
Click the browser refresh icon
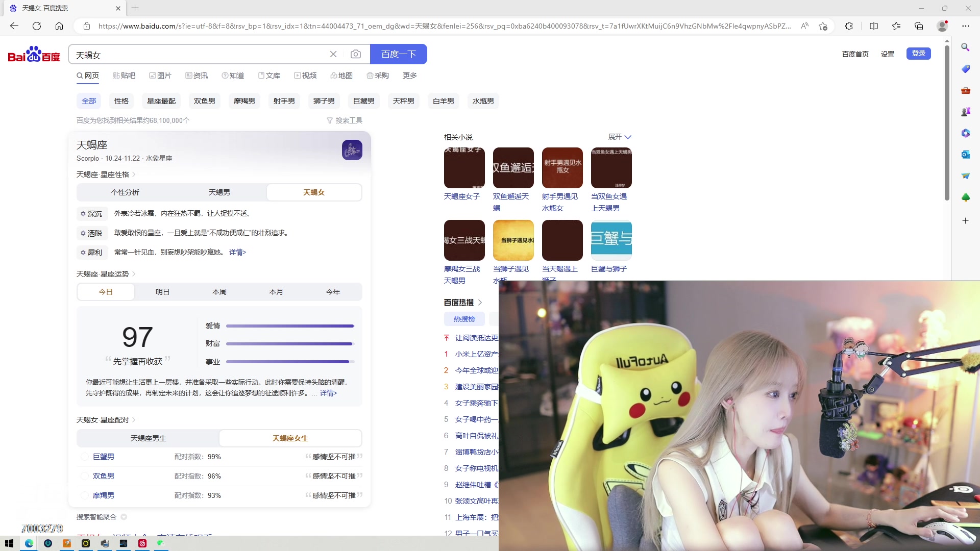(37, 26)
